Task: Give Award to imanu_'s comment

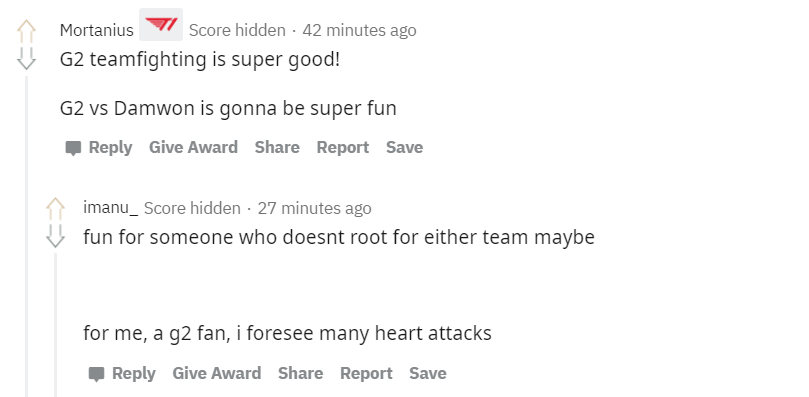Action: coord(217,373)
